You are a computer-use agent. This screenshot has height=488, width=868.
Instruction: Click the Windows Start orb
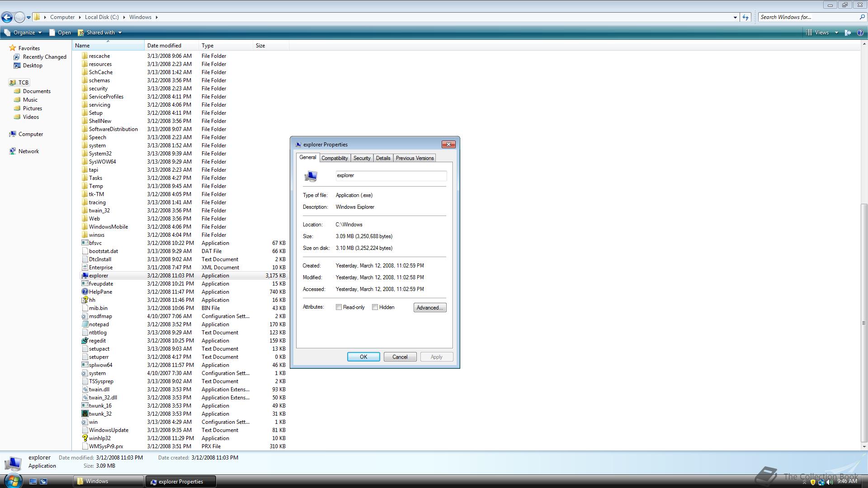[x=12, y=480]
